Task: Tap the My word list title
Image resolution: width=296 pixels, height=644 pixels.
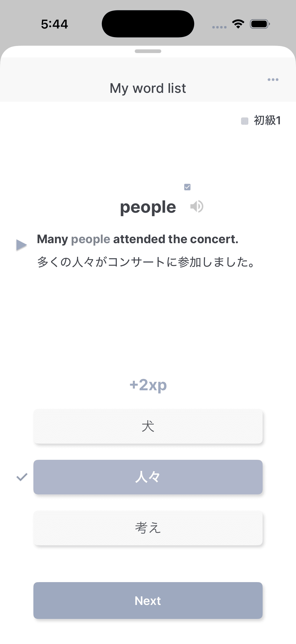Action: [148, 88]
